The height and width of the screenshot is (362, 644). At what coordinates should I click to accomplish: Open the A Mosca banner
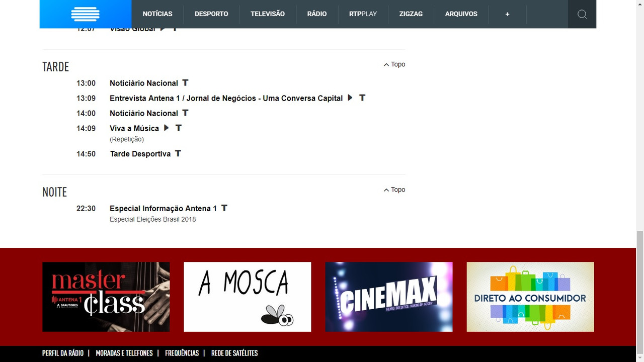point(248,297)
